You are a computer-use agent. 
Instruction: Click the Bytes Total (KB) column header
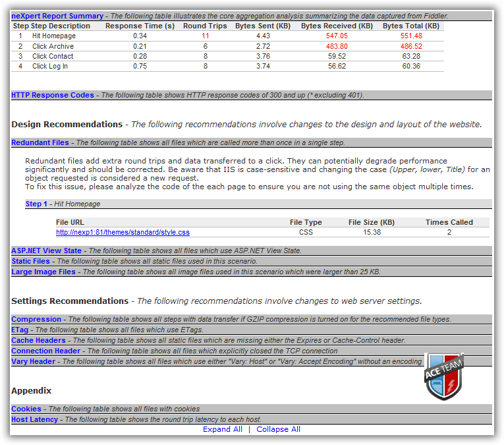point(411,26)
